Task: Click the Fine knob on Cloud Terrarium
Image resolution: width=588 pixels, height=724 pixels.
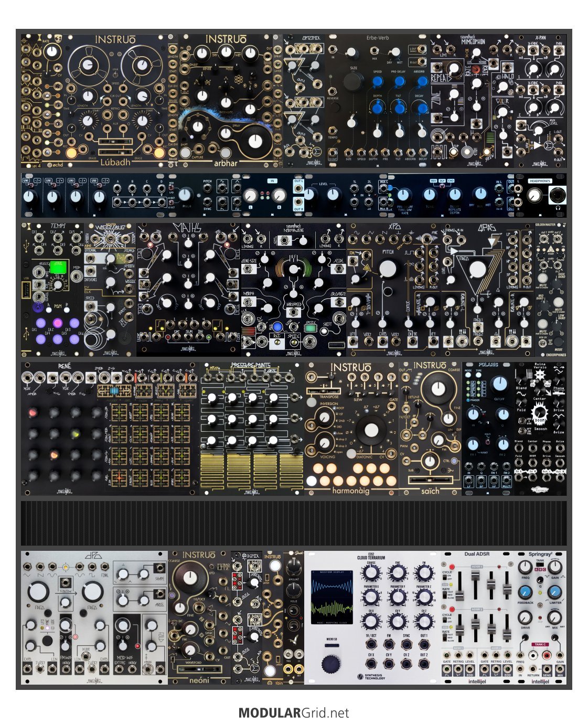Action: click(x=397, y=573)
